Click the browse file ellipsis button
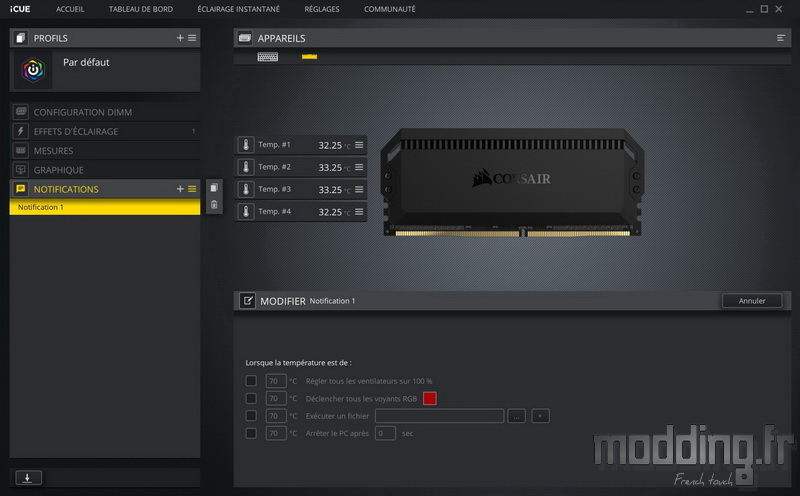The height and width of the screenshot is (496, 800). coord(516,416)
